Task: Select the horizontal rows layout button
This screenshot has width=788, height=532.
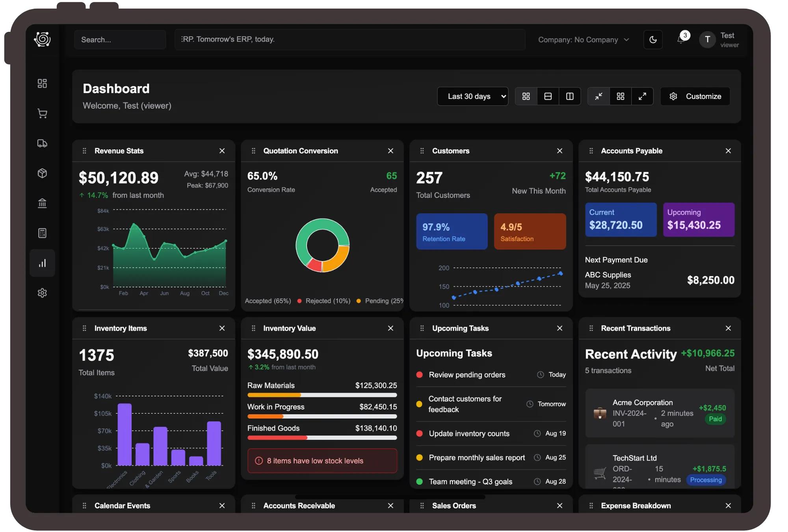Action: click(548, 96)
